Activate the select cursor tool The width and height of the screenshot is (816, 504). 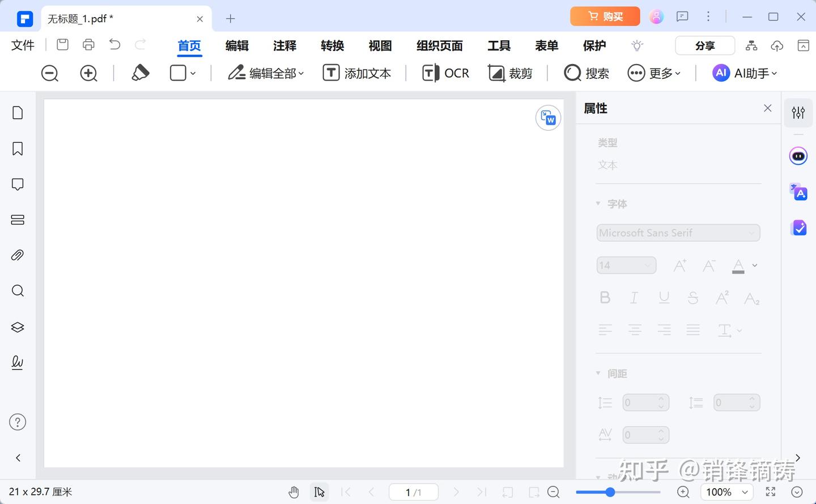pyautogui.click(x=320, y=492)
